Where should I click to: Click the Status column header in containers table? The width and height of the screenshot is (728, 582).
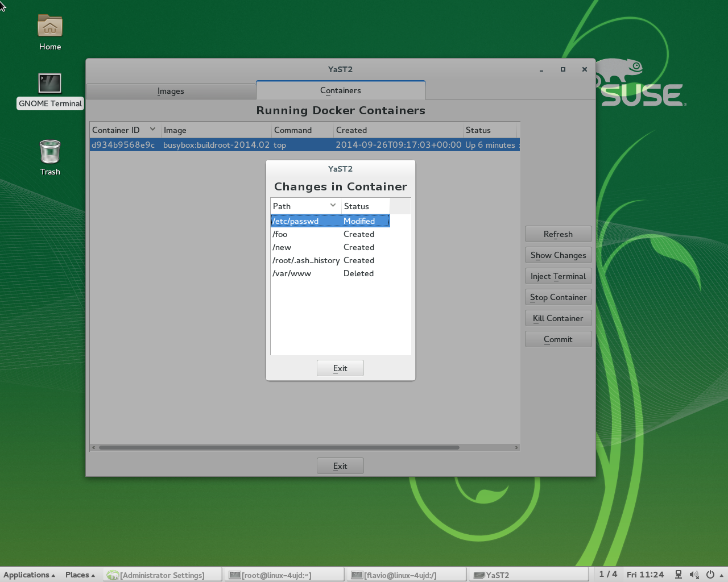click(x=490, y=130)
